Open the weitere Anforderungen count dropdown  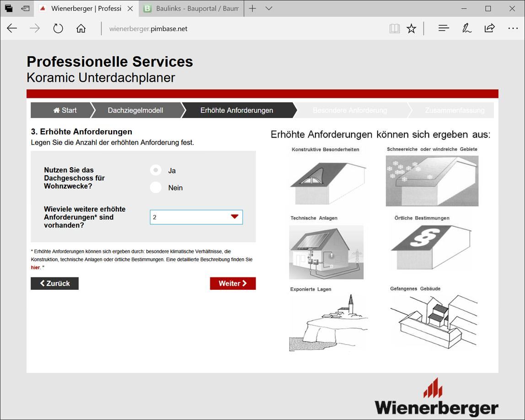(x=196, y=217)
